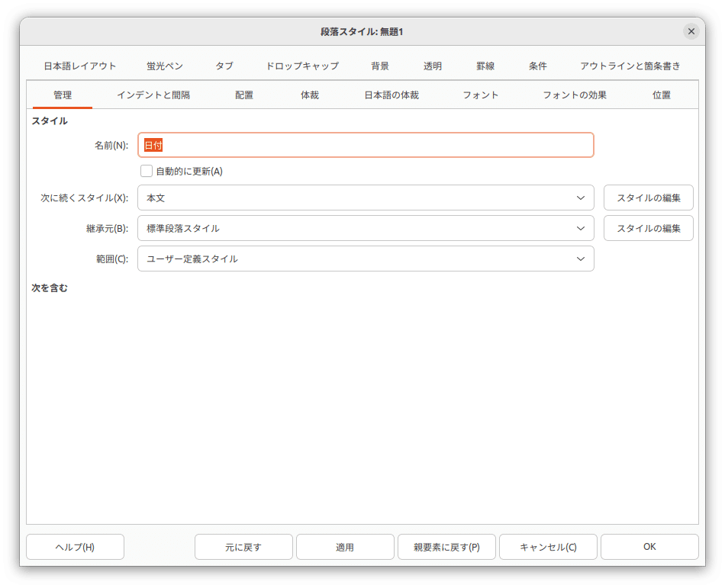This screenshot has width=725, height=588.
Task: Switch to the 日本語レイアウト tab
Action: click(x=80, y=66)
